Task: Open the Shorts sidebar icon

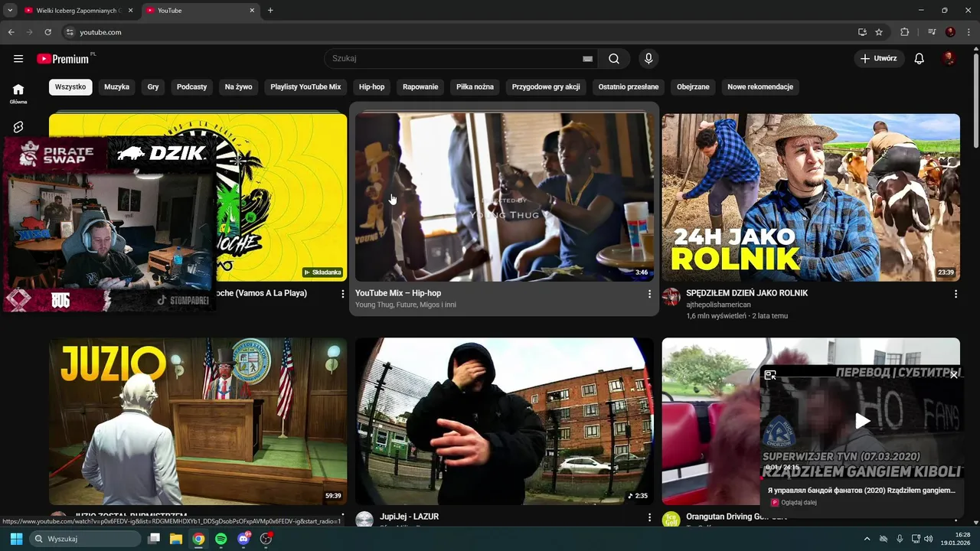Action: (x=18, y=127)
